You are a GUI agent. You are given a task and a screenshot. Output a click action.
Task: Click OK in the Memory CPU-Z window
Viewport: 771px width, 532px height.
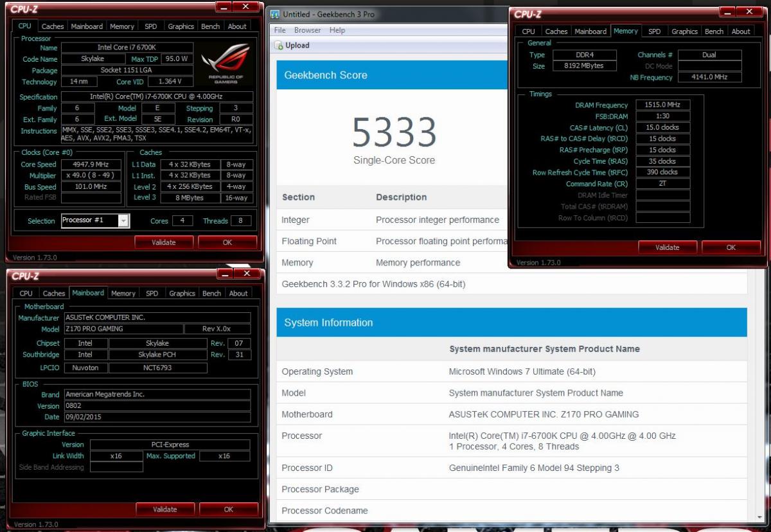(731, 247)
